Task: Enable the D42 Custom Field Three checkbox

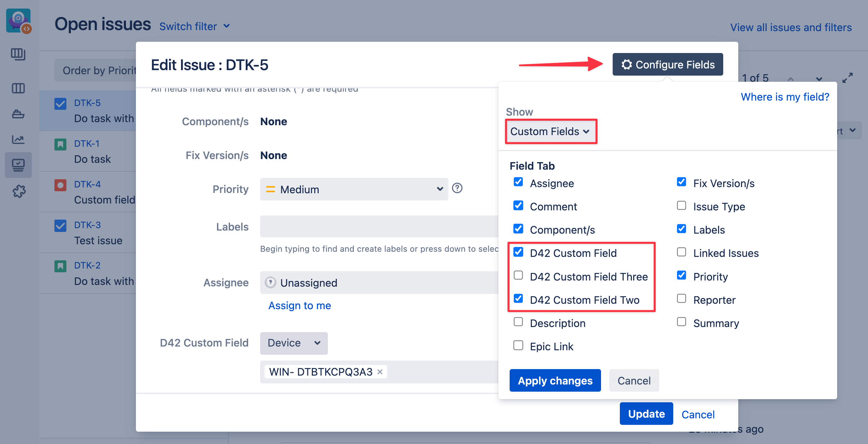Action: click(x=518, y=275)
